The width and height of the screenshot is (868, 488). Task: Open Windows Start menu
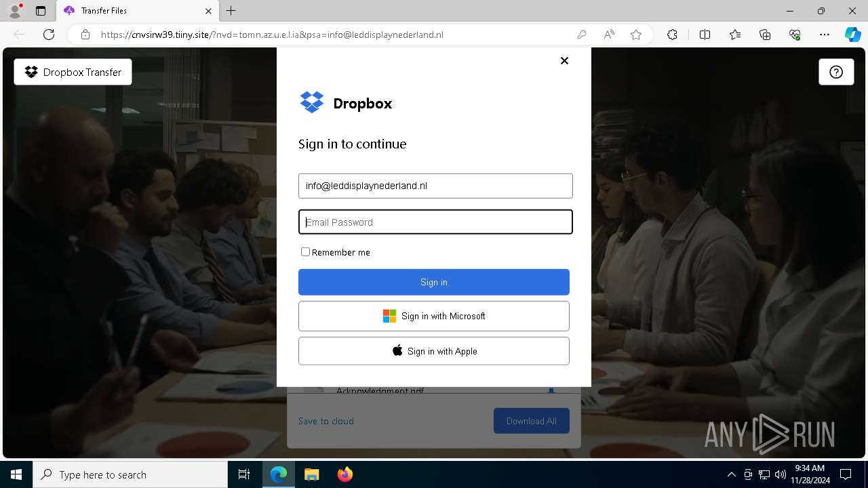pos(16,474)
